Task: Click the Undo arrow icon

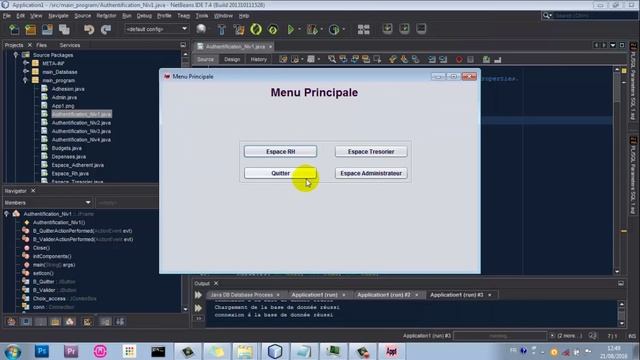Action: tap(89, 29)
